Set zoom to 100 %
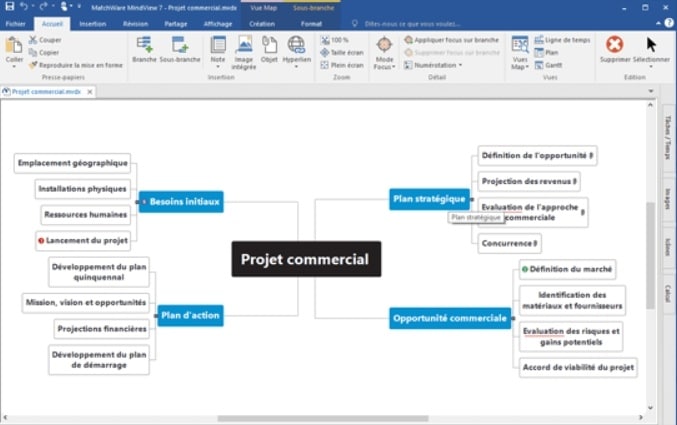677x425 pixels. (335, 40)
